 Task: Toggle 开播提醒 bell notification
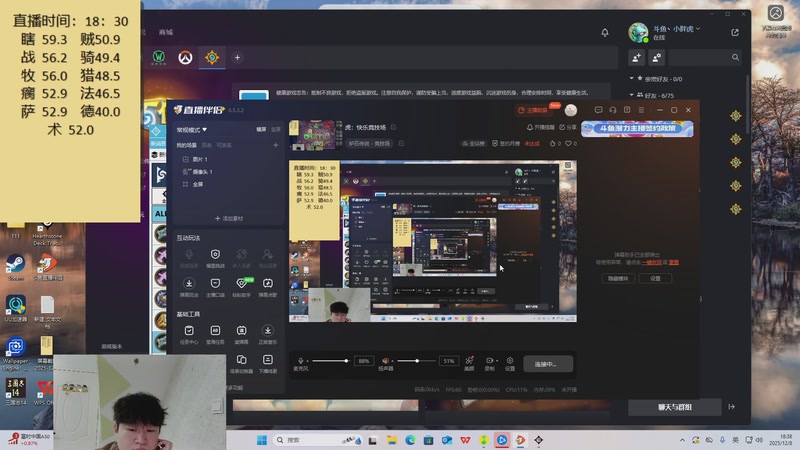tap(541, 127)
